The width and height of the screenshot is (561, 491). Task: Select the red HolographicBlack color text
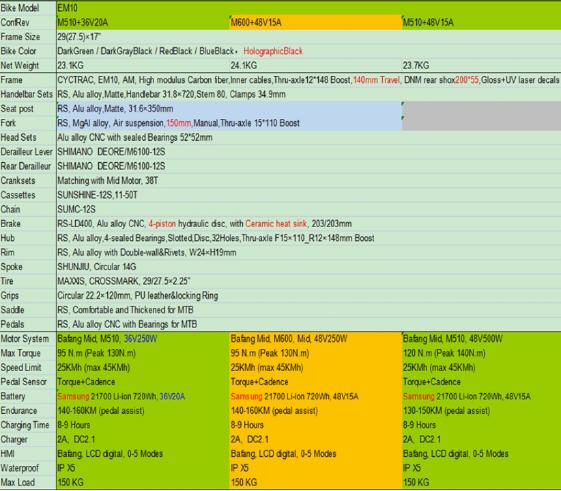[273, 51]
